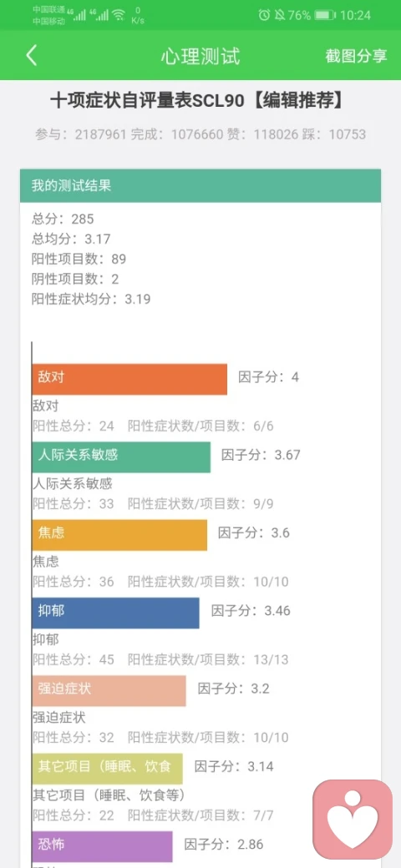
Task: Tap the alarm clock status icon
Action: (264, 15)
